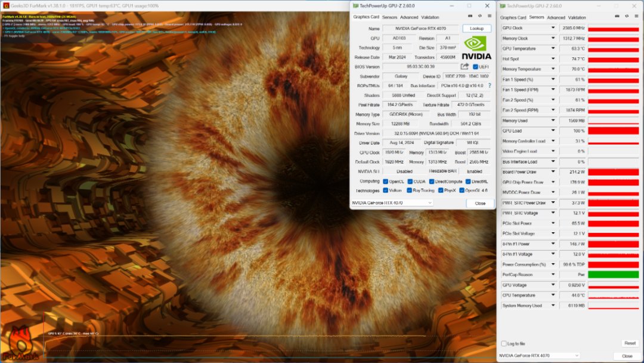Click Close button at bottom of the Sensors window
The image size is (644, 363).
click(627, 356)
